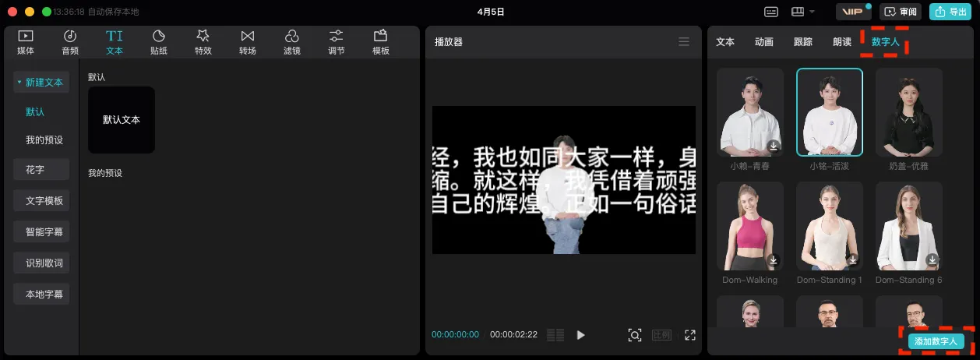Download the 小赖-青春 digital human

(x=774, y=146)
